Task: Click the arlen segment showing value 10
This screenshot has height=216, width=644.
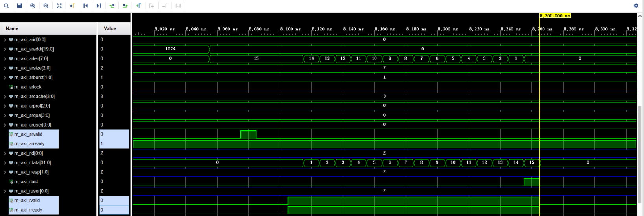Action: [374, 58]
